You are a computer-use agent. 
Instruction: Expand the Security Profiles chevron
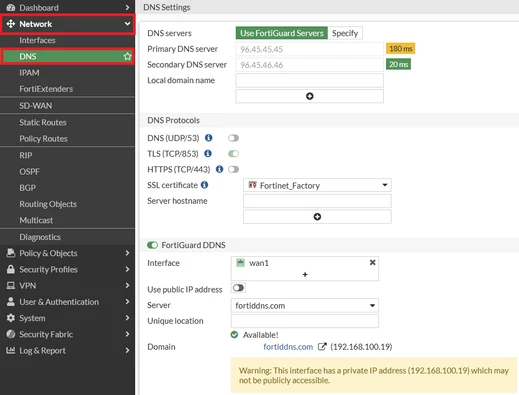(127, 269)
